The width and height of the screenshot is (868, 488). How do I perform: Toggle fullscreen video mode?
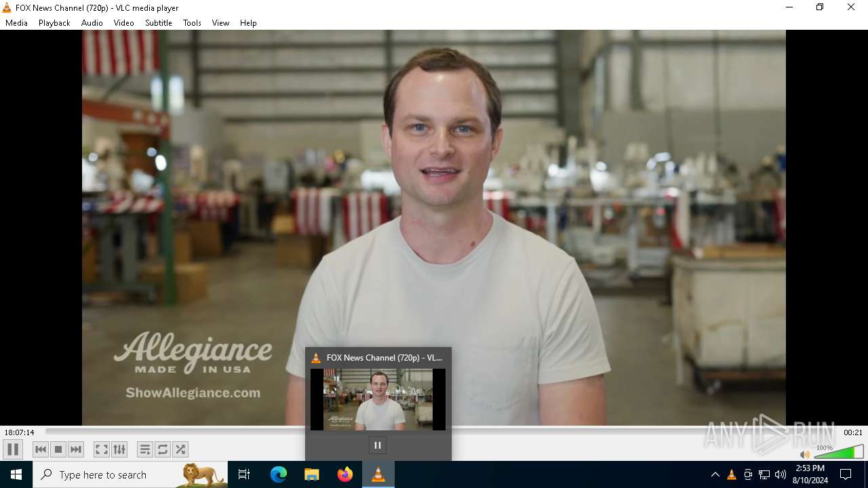coord(101,449)
